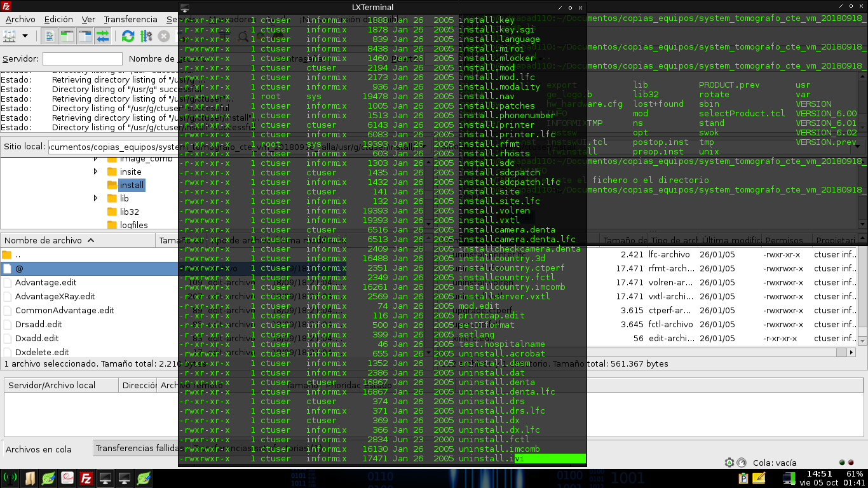Click the Servidor input field
The width and height of the screenshot is (868, 488).
point(82,59)
